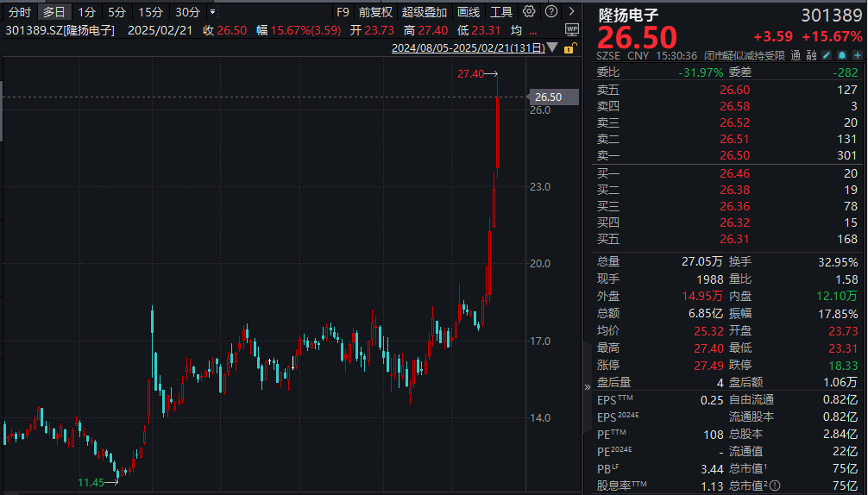Click 总量 value 27.05万
868x495 pixels.
(702, 261)
